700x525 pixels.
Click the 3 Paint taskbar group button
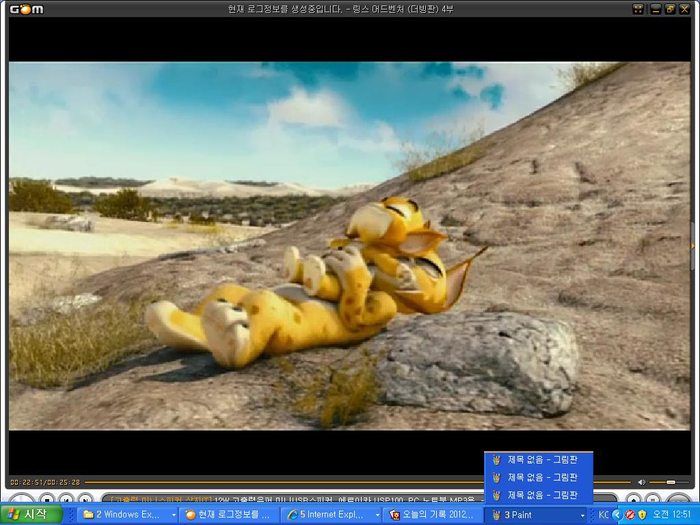point(535,515)
